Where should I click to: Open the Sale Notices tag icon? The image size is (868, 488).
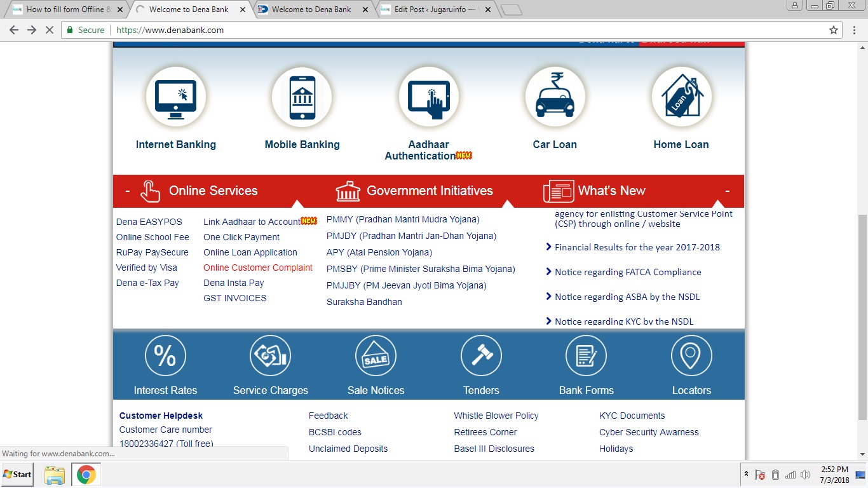pyautogui.click(x=376, y=356)
